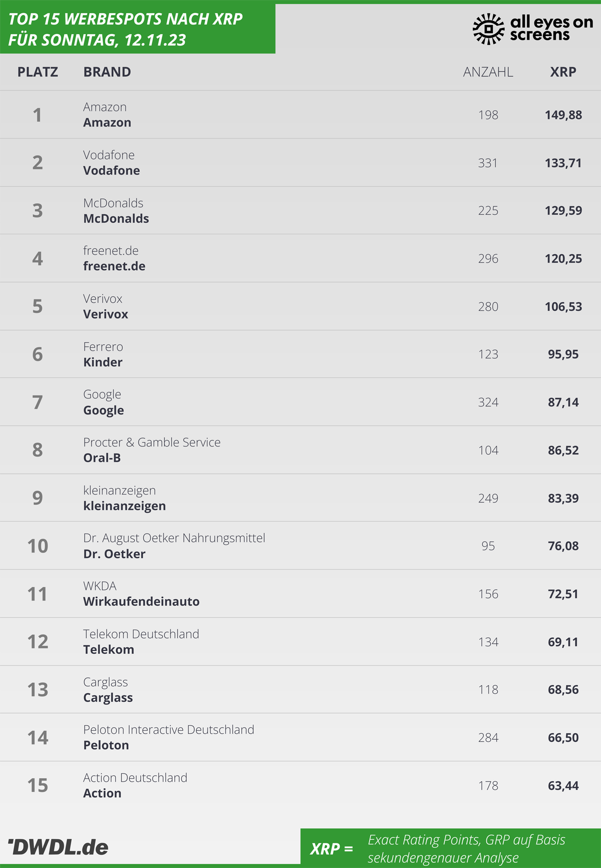
Task: Click the BRAND column header
Action: point(107,72)
